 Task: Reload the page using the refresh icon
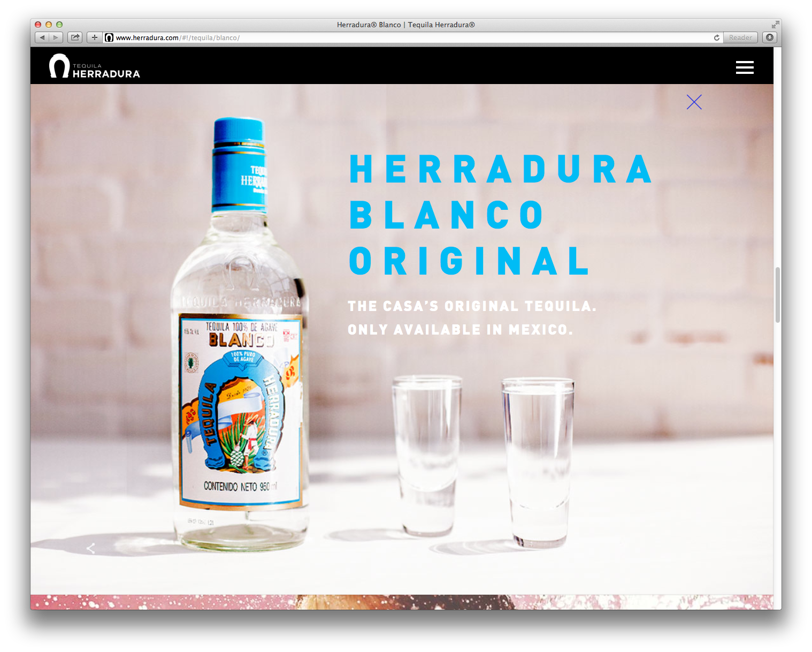[x=716, y=37]
